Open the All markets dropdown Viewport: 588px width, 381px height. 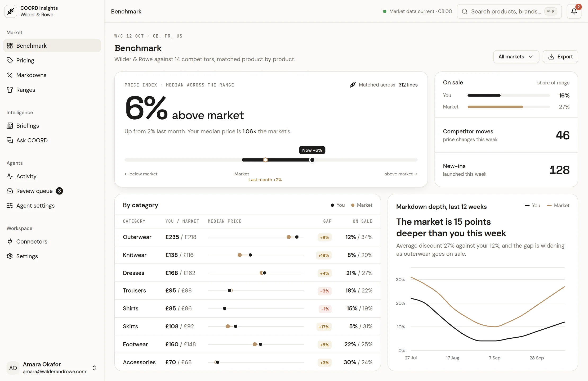point(516,57)
